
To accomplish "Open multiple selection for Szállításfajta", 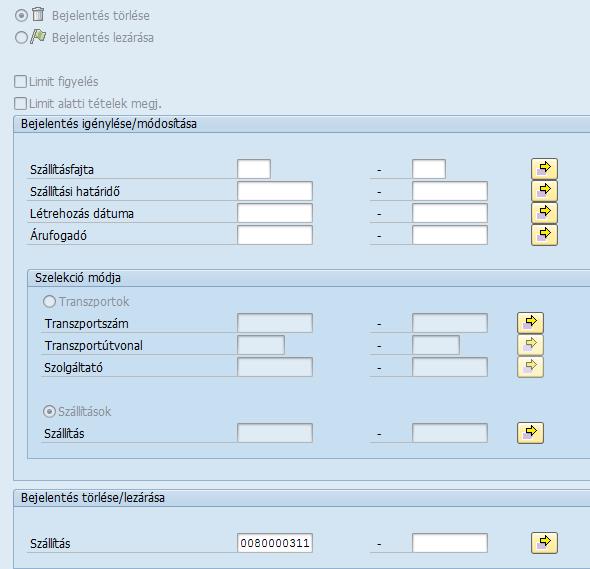I will (544, 169).
